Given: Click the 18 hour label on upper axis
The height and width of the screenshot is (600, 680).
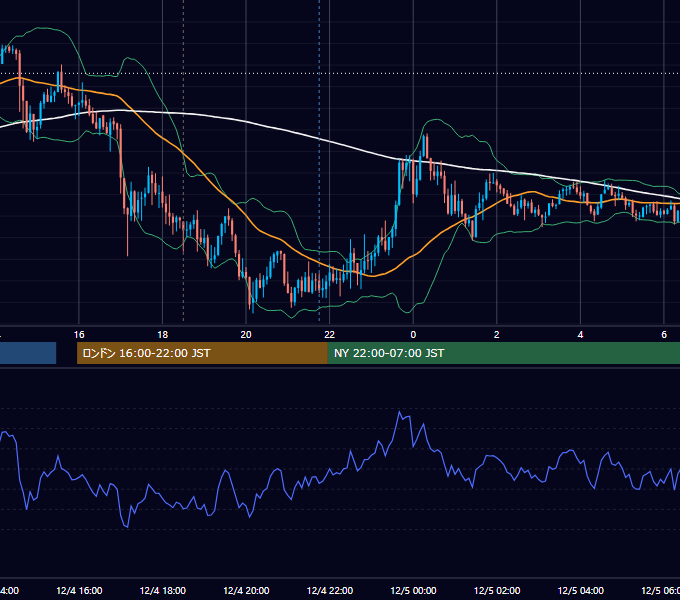Looking at the screenshot, I should (x=163, y=335).
